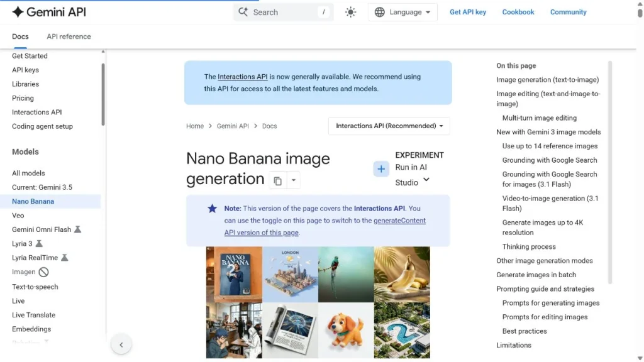Screen dimensions: 644x362
Task: Jump to Best practices section
Action: (525, 331)
